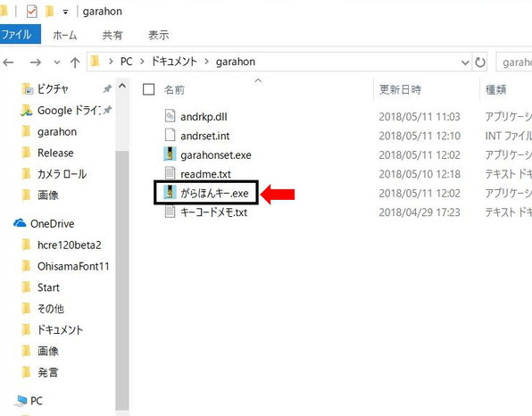Click the New Folder icon in the quick access toolbar
The image size is (532, 416).
tap(49, 12)
